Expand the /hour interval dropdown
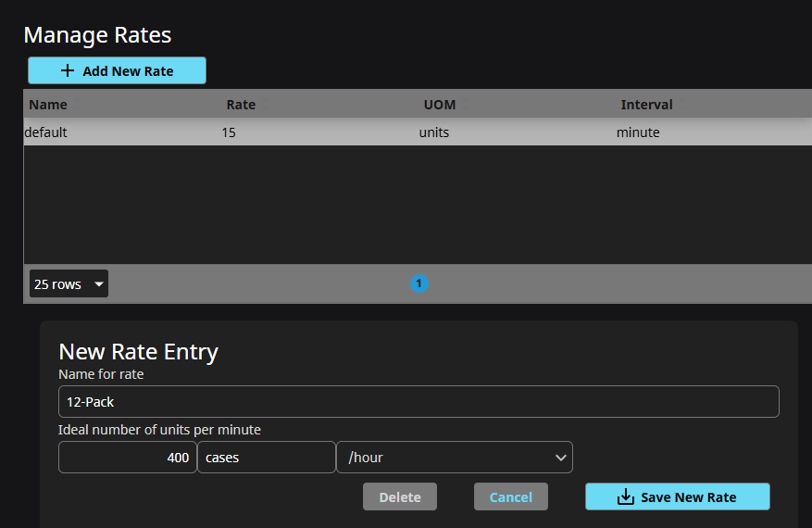This screenshot has width=812, height=528. (x=454, y=458)
